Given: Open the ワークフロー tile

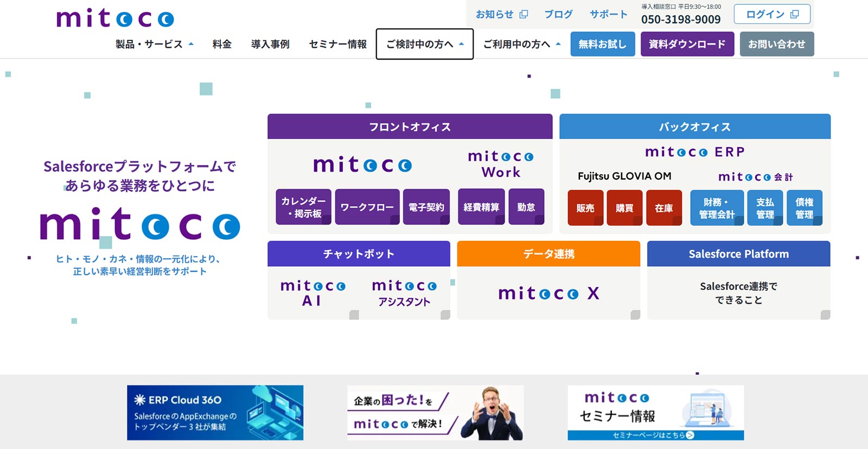Looking at the screenshot, I should click(367, 207).
